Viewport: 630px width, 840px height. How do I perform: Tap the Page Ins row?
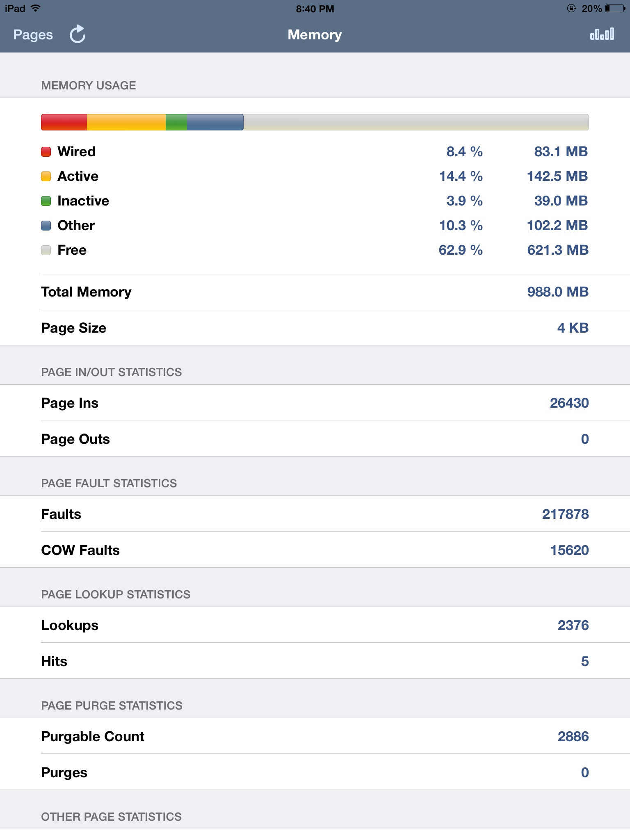coord(315,403)
